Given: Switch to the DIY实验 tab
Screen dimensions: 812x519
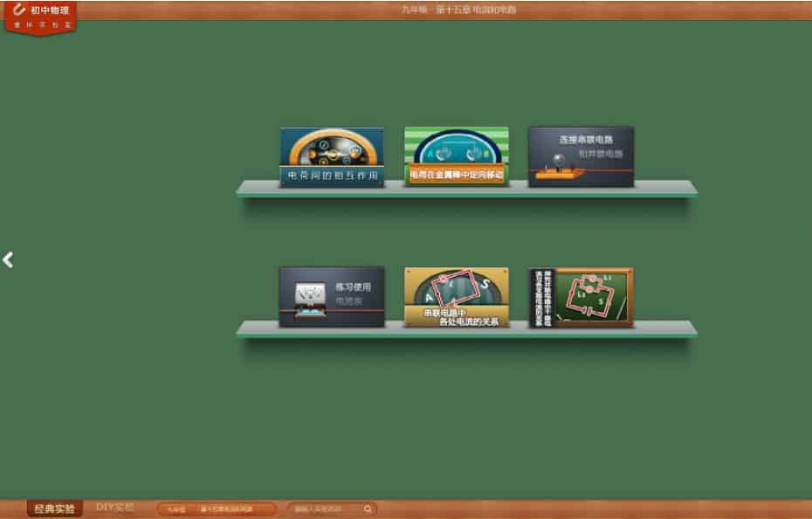Looking at the screenshot, I should 115,508.
